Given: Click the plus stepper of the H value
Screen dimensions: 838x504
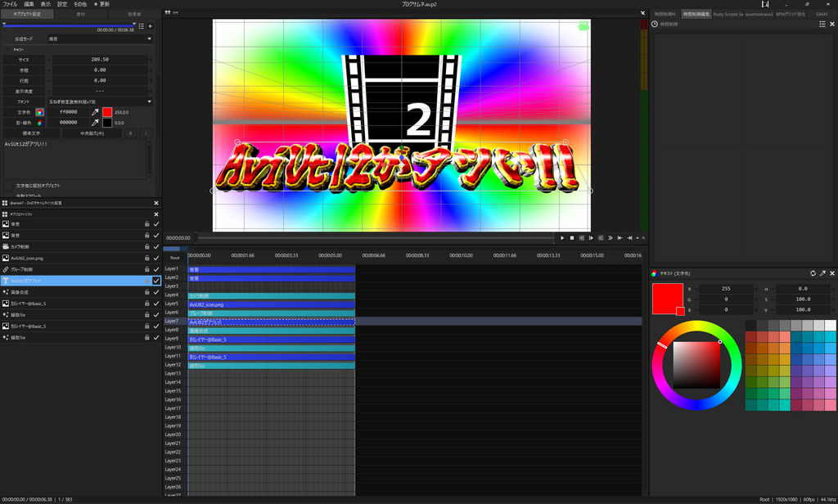Looking at the screenshot, I should [x=832, y=289].
